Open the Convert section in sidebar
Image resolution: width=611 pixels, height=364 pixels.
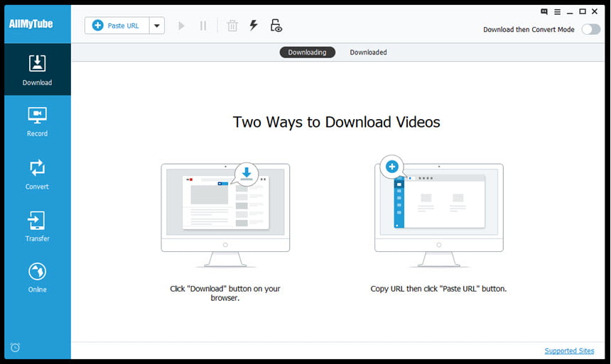tap(38, 175)
